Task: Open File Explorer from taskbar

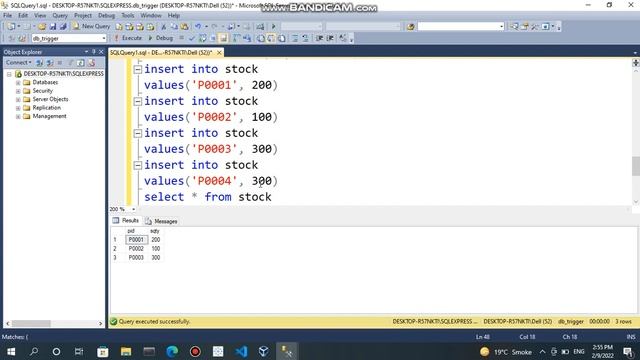Action: [x=126, y=351]
